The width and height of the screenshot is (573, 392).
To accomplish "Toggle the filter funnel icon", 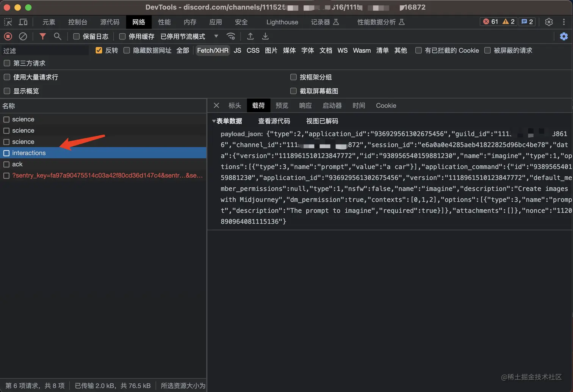I will click(43, 36).
